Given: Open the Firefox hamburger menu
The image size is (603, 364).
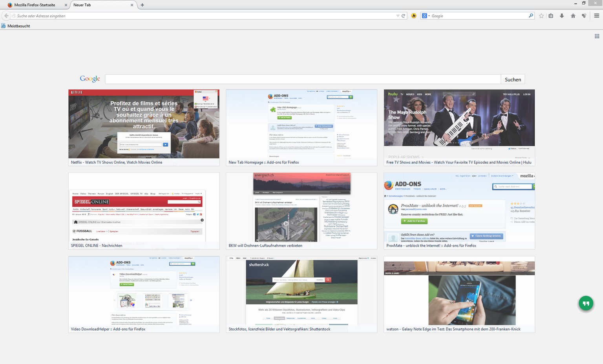Looking at the screenshot, I should click(x=596, y=16).
